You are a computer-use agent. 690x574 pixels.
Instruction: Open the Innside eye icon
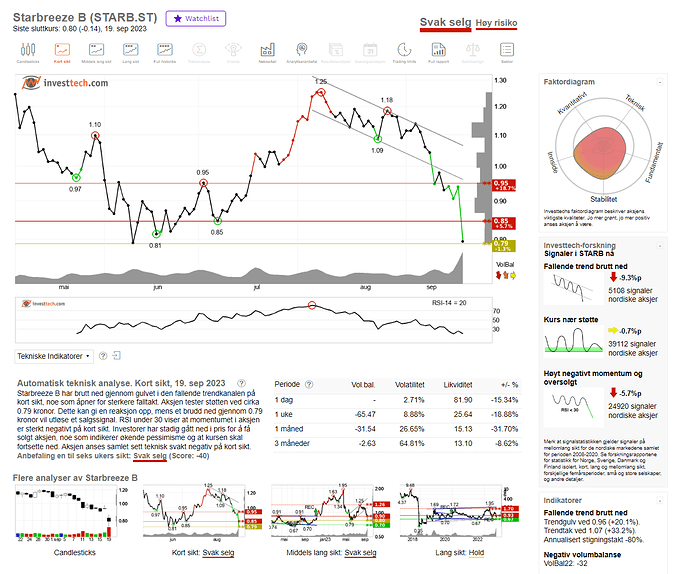[x=233, y=53]
